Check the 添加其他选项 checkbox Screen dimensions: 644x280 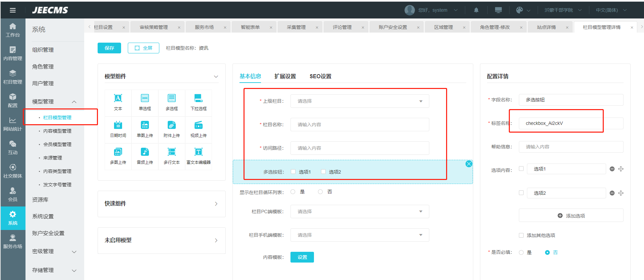click(521, 235)
